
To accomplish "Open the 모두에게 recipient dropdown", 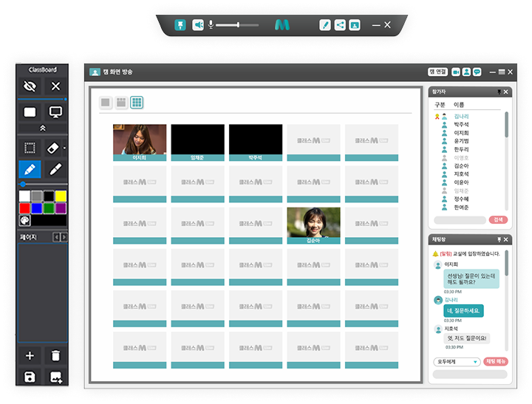I will click(x=457, y=362).
